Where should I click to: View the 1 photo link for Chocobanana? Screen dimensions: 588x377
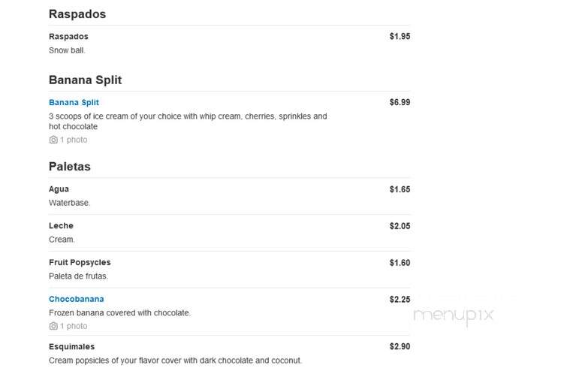click(x=74, y=326)
